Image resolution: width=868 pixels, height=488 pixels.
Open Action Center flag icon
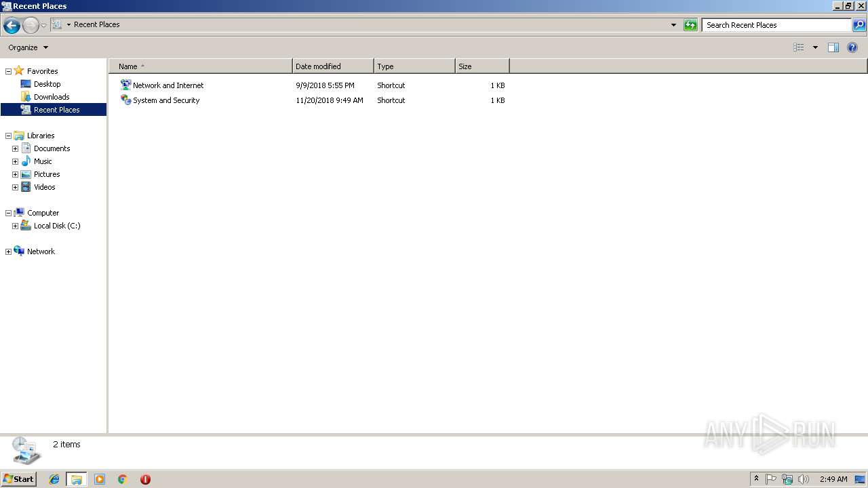pos(771,479)
